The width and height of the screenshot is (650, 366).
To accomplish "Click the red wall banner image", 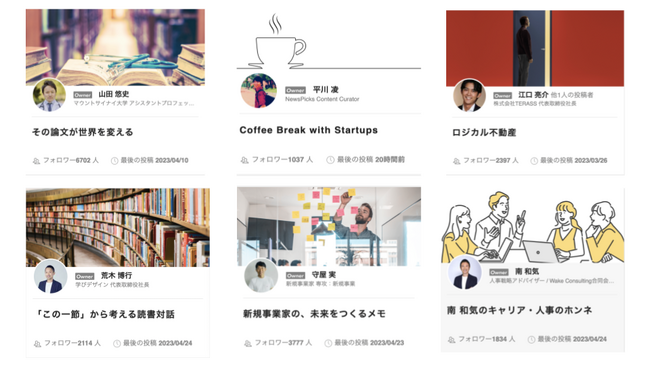I will click(535, 48).
